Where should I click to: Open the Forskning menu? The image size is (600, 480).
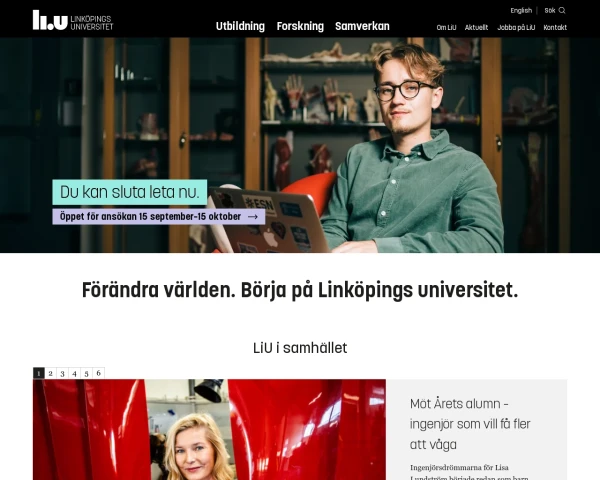click(300, 26)
